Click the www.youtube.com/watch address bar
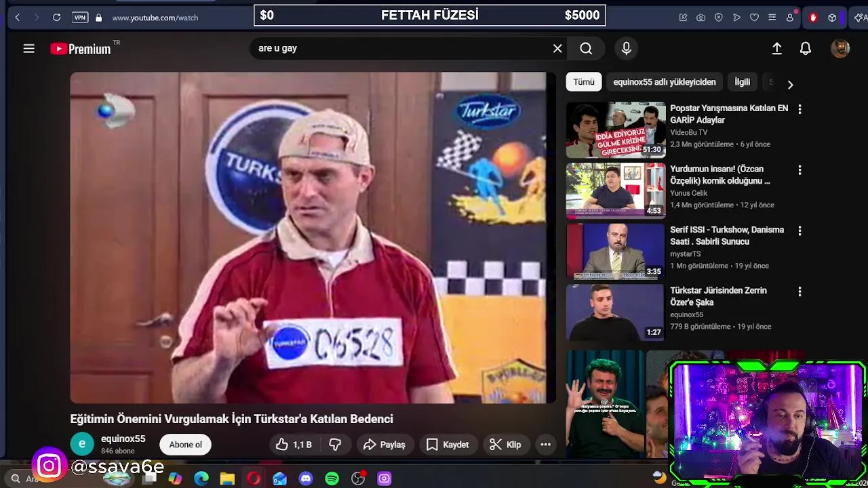 click(155, 18)
